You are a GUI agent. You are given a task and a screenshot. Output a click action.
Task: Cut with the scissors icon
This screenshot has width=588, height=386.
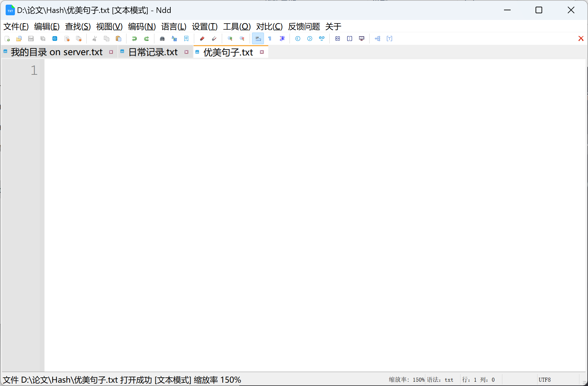(x=95, y=39)
